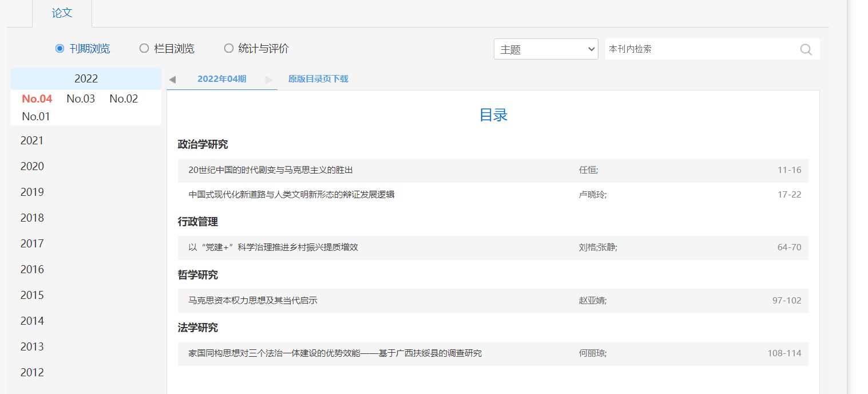Expand the 2019 year issue list
The height and width of the screenshot is (394, 868).
32,192
